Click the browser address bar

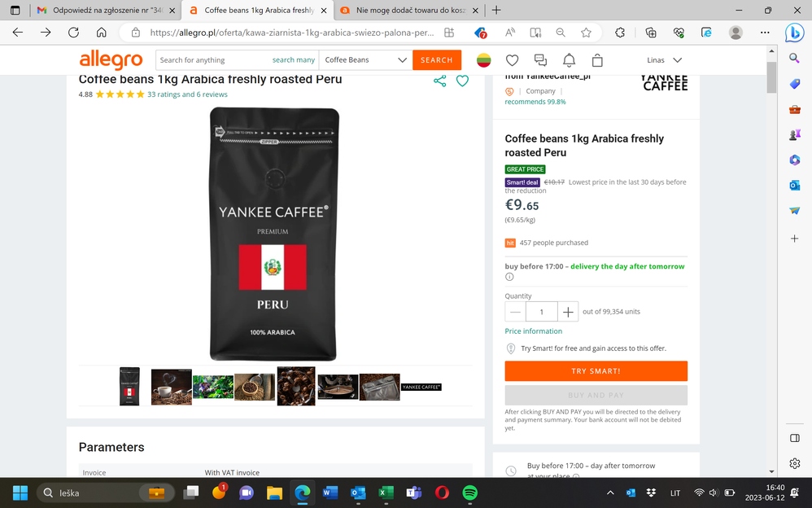[291, 33]
